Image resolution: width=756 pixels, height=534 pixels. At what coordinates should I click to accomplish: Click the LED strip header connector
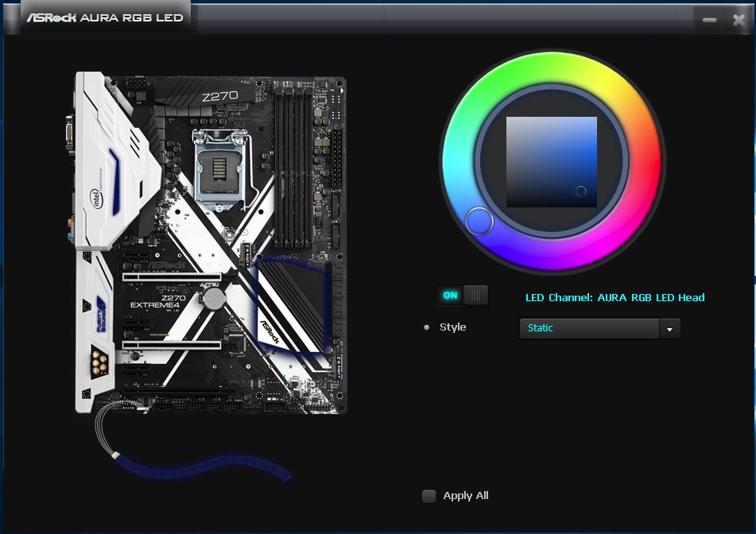coord(116,455)
